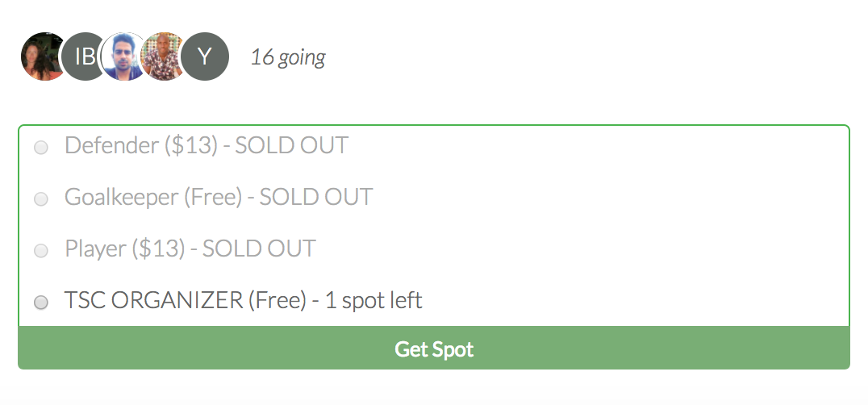Viewport: 868px width, 405px height.
Task: Select the Goalkeeper (Free) radio button
Action: point(41,198)
